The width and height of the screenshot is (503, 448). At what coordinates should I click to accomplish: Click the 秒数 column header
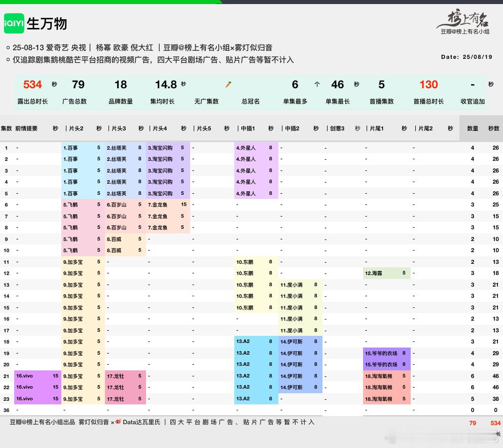[494, 128]
